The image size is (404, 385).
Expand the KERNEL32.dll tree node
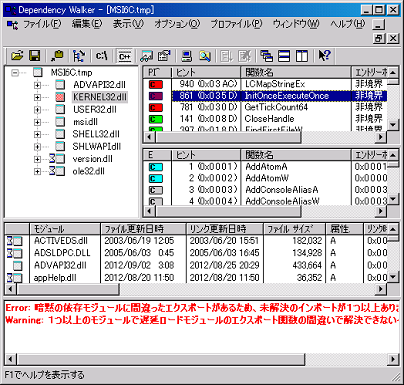pos(37,97)
